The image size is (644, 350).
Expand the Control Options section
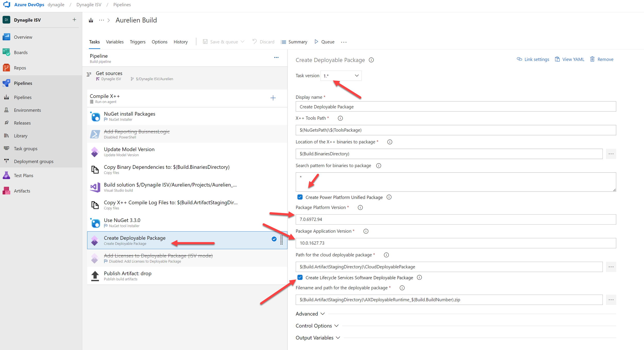(317, 326)
